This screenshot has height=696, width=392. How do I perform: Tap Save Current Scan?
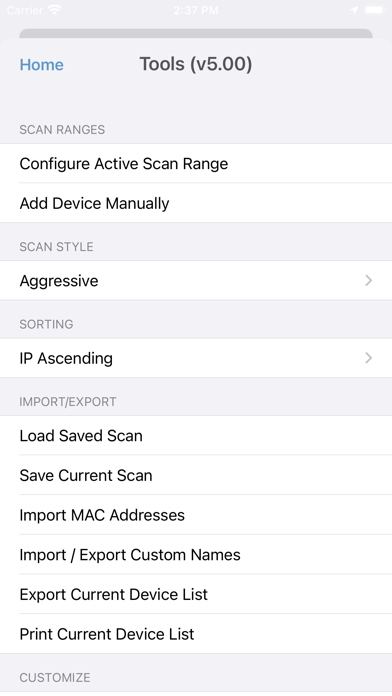(196, 475)
